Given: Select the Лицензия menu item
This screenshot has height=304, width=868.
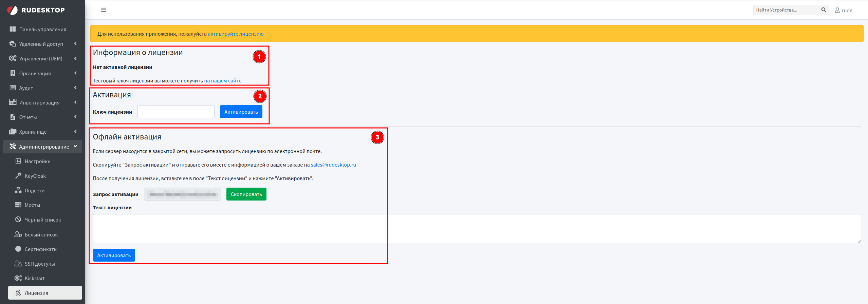Looking at the screenshot, I should 45,293.
